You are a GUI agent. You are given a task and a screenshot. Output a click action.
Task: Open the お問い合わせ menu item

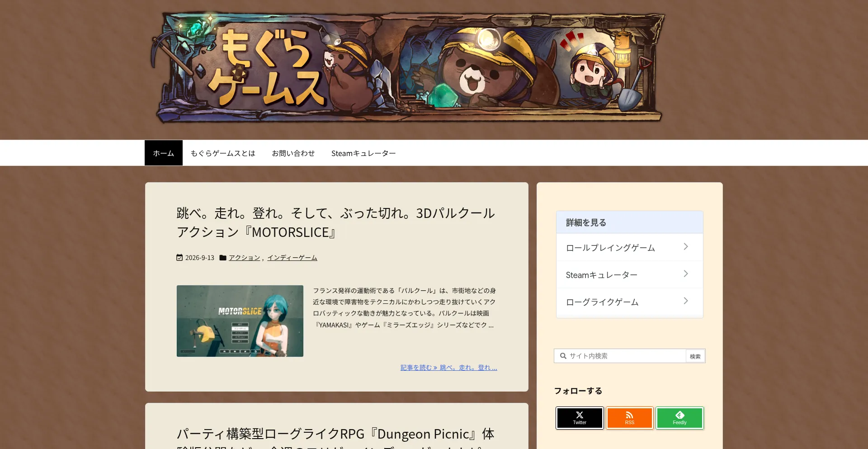[x=293, y=153]
